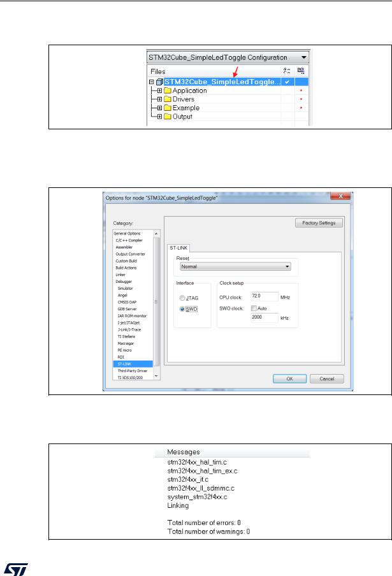Select Debugger category
Image resolution: width=392 pixels, height=576 pixels.
[x=124, y=282]
